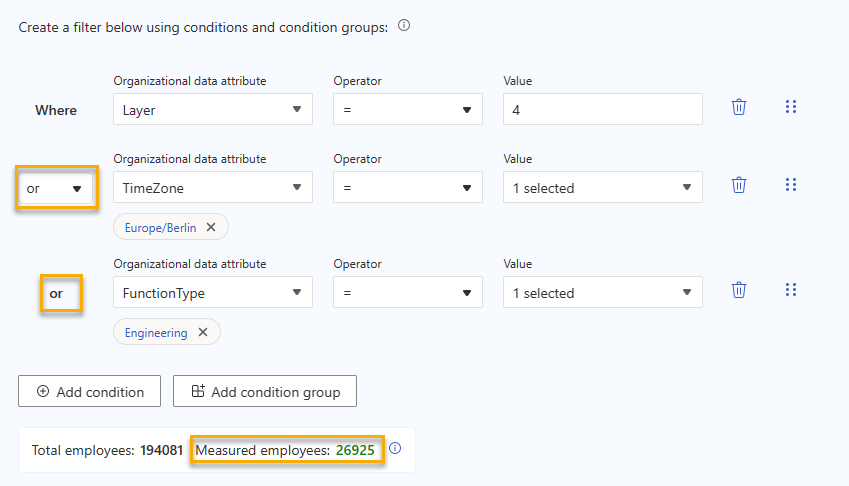Open the Layer attribute dropdown

click(x=212, y=110)
